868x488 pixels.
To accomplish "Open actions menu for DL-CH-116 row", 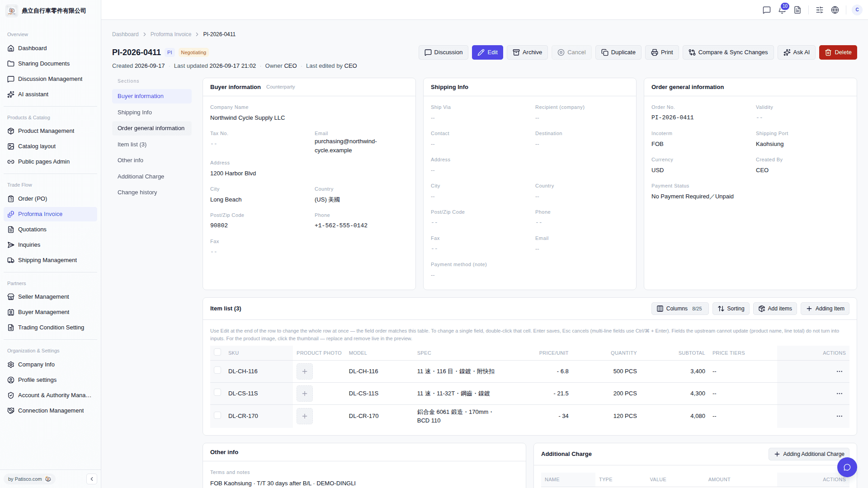I will click(x=840, y=371).
